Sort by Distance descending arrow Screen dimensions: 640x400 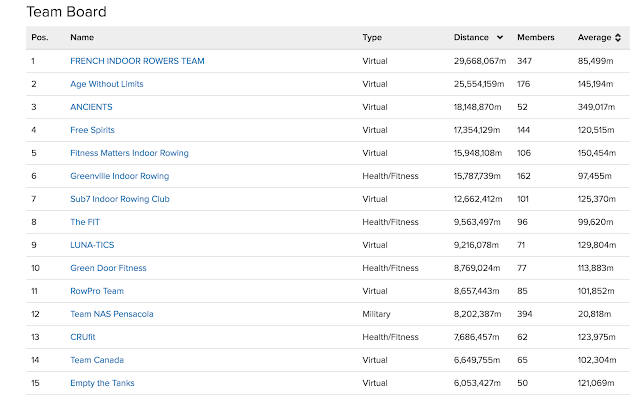[x=500, y=38]
